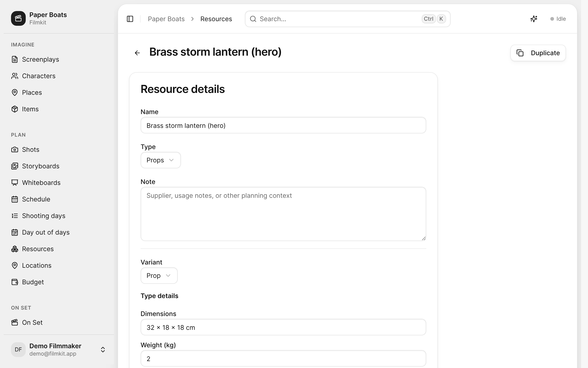This screenshot has height=368, width=588.
Task: Click the Schedule calendar icon
Action: click(14, 199)
